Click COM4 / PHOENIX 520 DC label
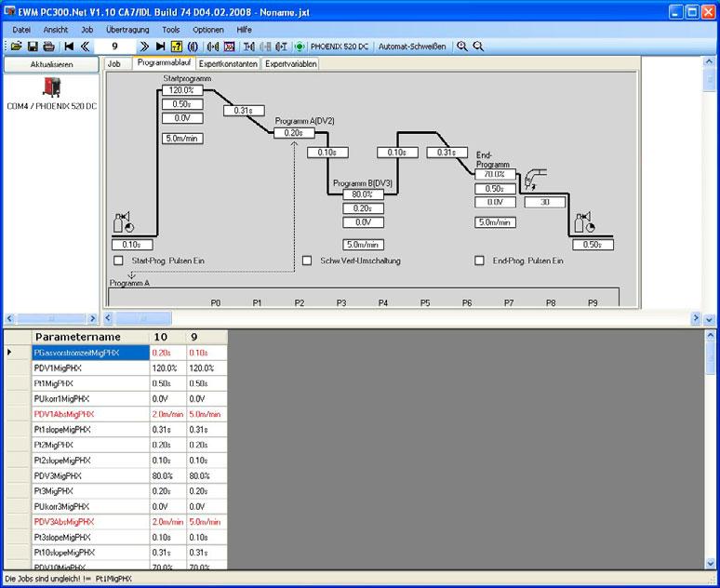Image resolution: width=720 pixels, height=588 pixels. pyautogui.click(x=51, y=106)
